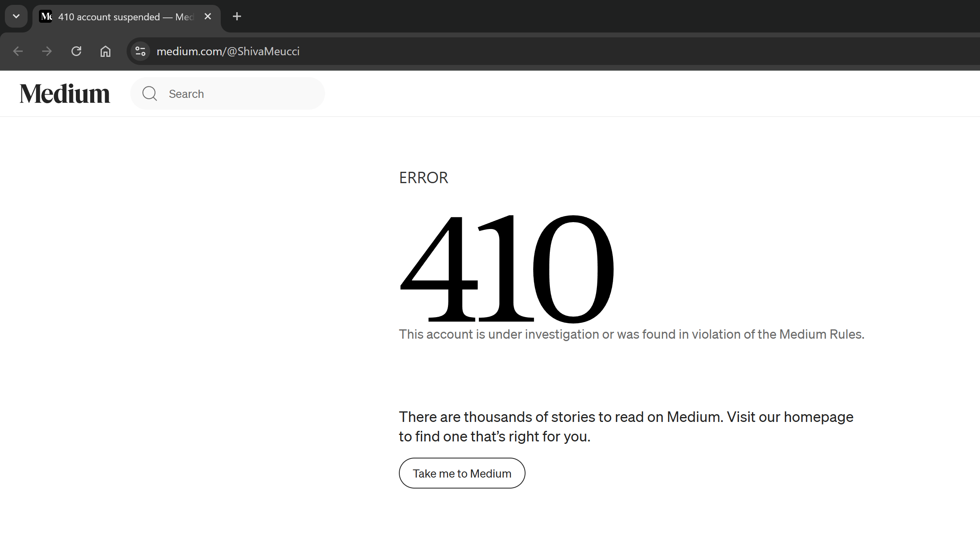Image resolution: width=980 pixels, height=534 pixels.
Task: Close the 410 account suspended tab
Action: [208, 17]
